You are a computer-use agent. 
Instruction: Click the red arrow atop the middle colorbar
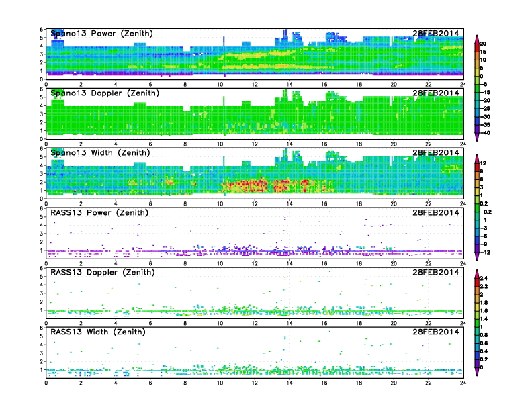[476, 156]
